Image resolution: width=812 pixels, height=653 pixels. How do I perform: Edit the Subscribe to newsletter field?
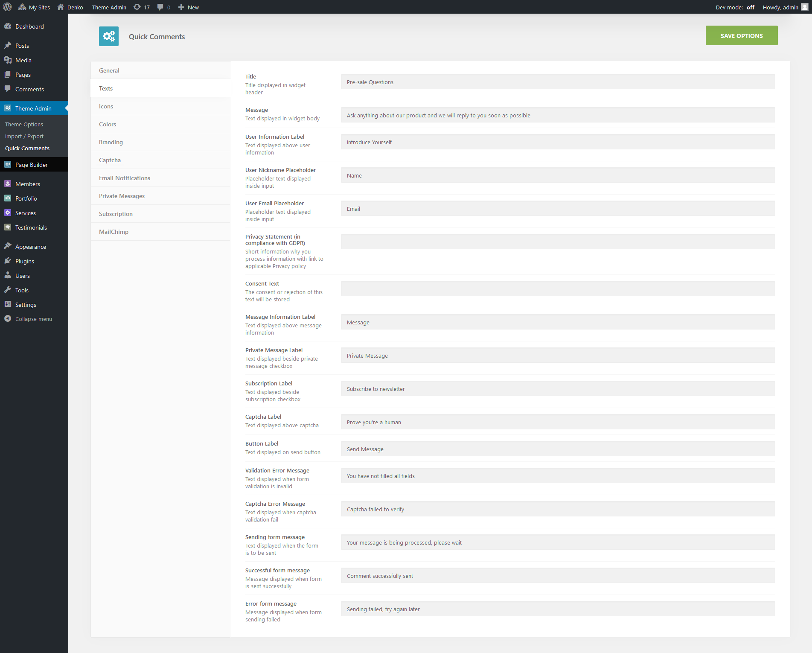point(558,389)
